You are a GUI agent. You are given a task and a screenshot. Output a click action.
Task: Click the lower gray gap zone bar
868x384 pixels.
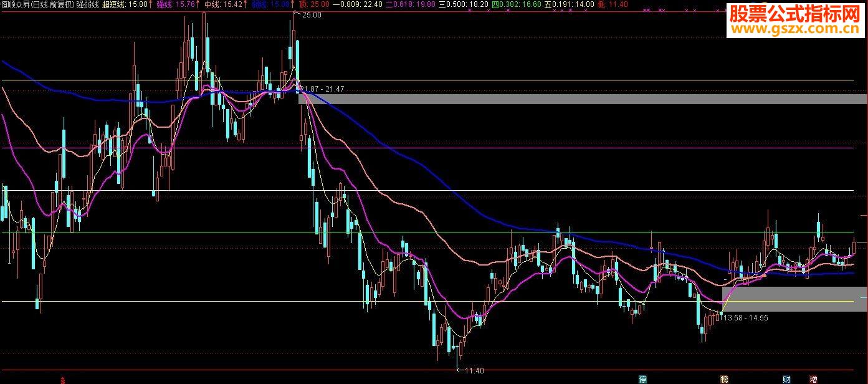click(794, 299)
